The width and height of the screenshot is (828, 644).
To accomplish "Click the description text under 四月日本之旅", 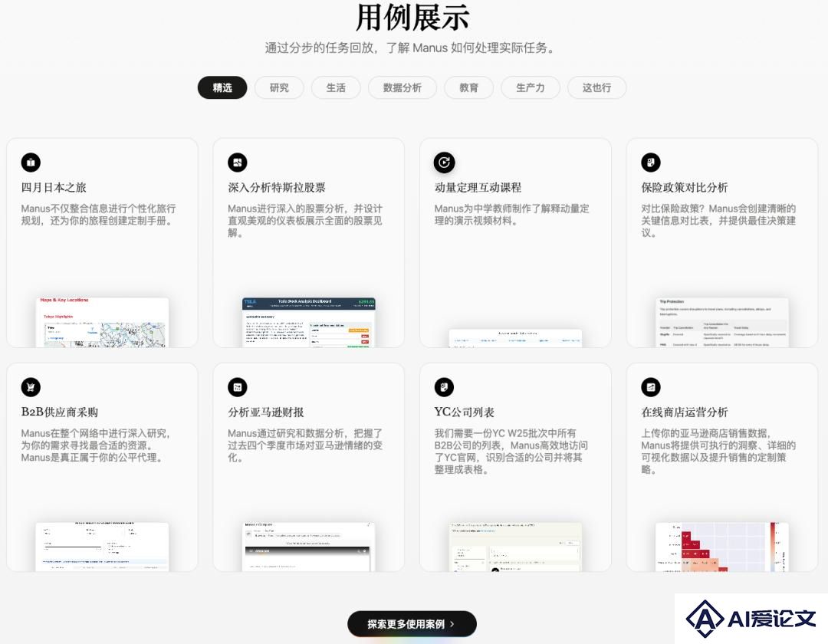I will pyautogui.click(x=99, y=215).
